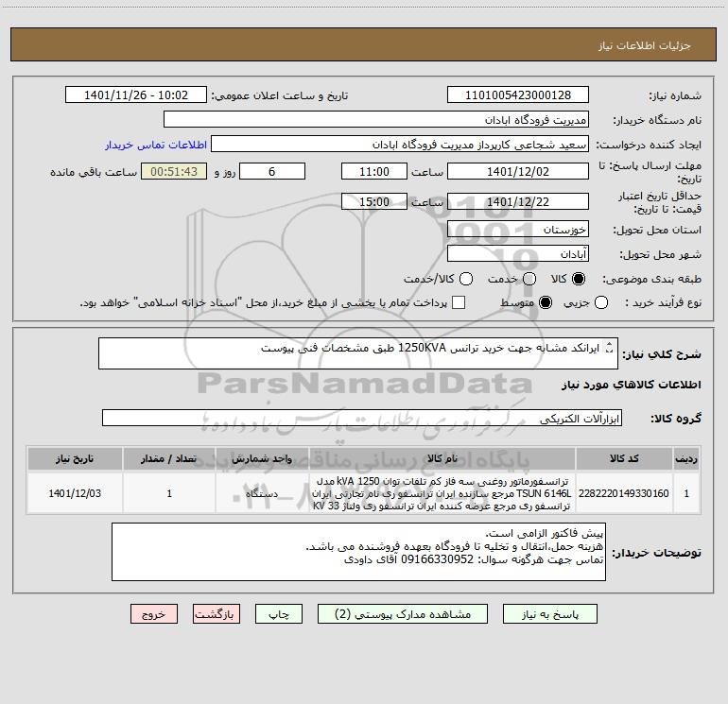Screen dimensions: 728x704
Task: Click the 'چاپ' print button
Action: point(279,614)
